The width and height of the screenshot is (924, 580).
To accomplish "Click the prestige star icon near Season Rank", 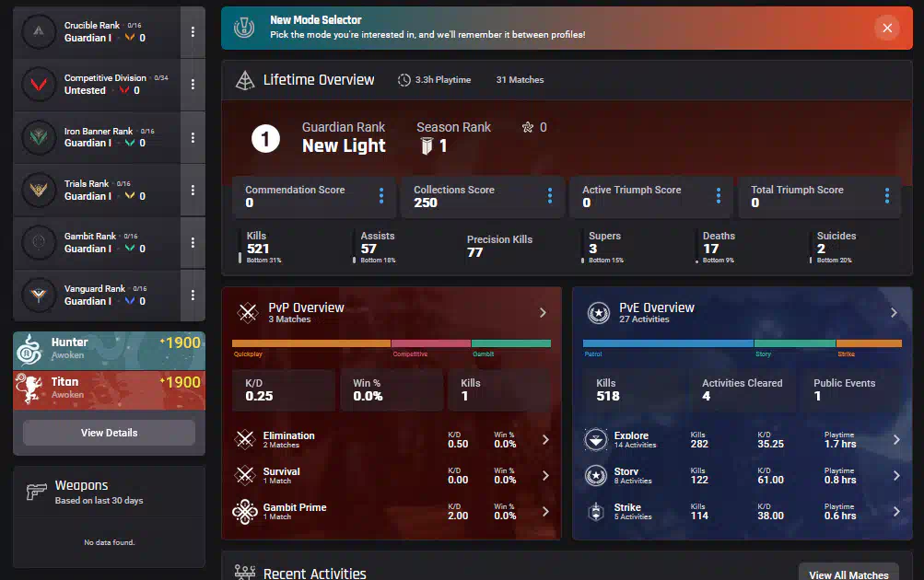I will [528, 127].
